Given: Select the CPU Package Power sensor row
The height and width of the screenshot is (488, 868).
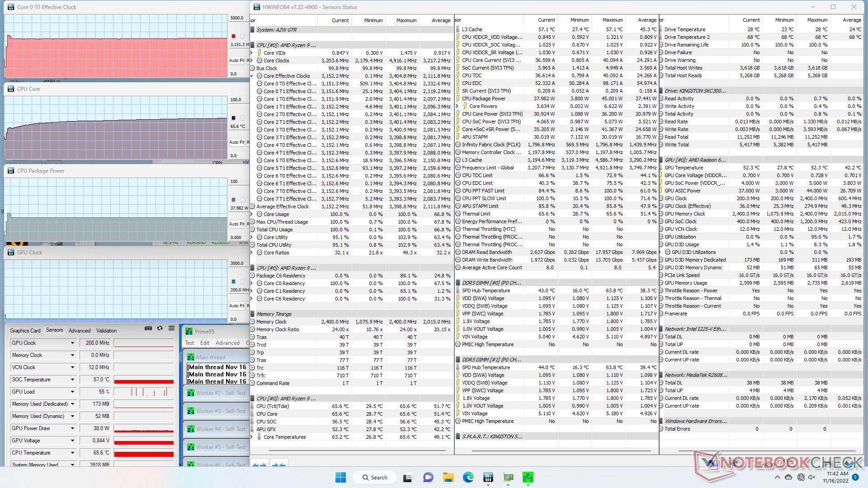Looking at the screenshot, I should point(557,99).
